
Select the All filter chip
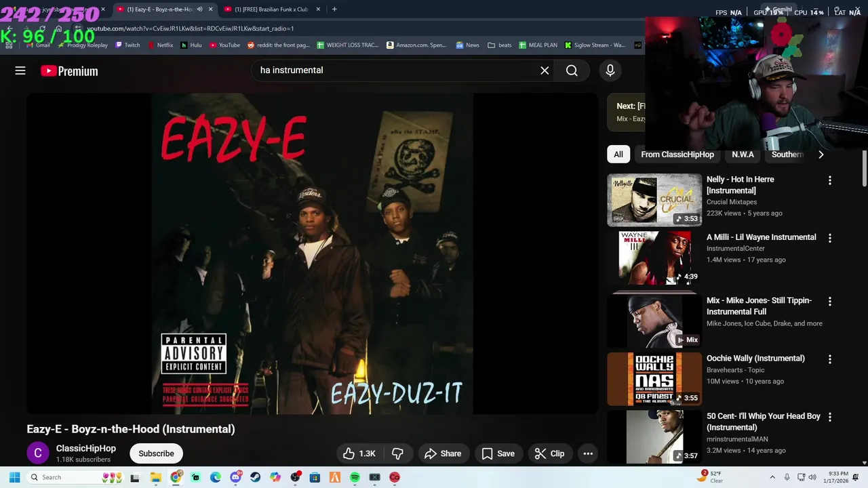tap(618, 155)
